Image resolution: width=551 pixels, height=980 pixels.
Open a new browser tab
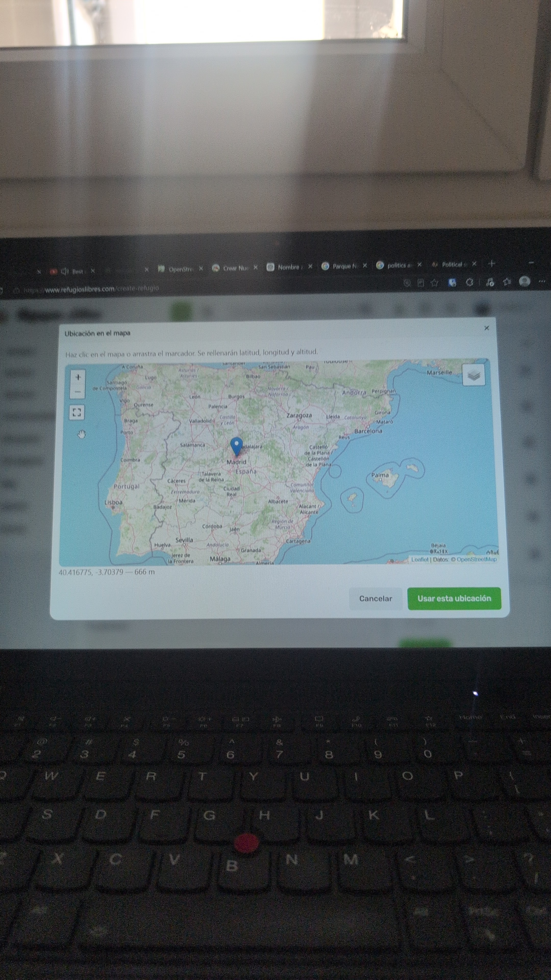click(x=491, y=263)
